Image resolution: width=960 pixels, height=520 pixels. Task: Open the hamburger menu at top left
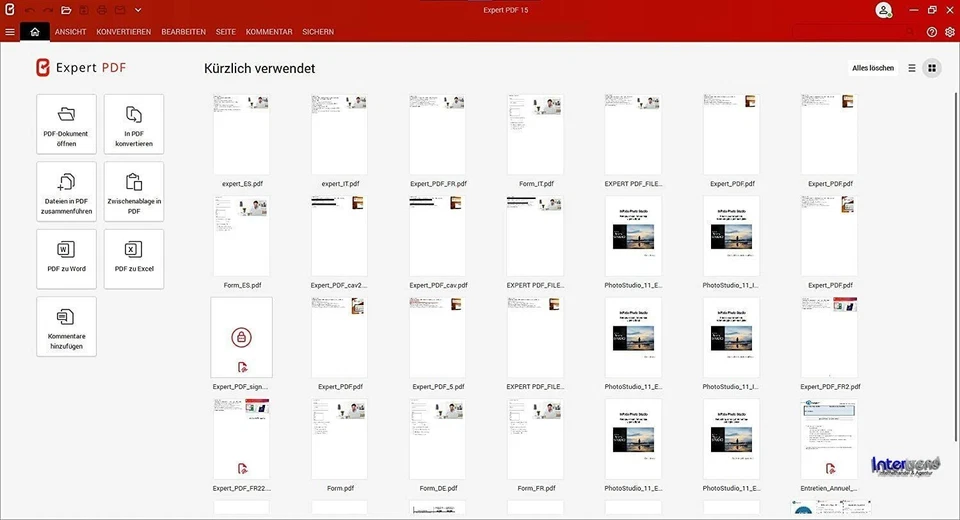pyautogui.click(x=10, y=32)
